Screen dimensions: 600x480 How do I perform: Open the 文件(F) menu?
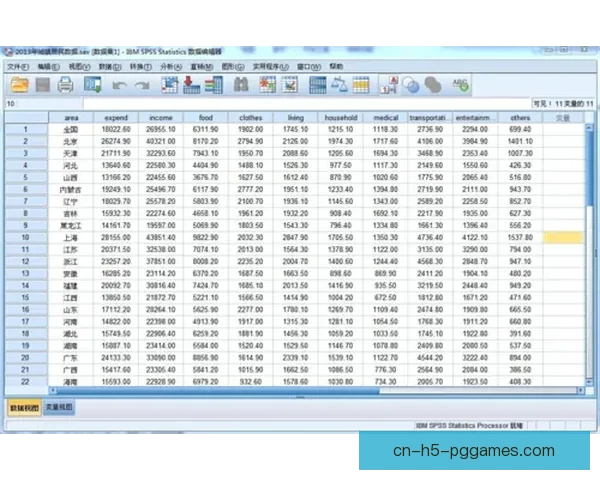tap(18, 66)
